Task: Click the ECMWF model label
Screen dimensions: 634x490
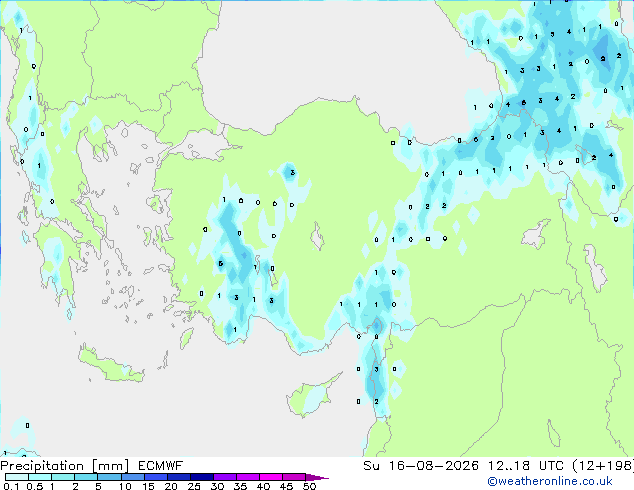Action: (x=161, y=466)
